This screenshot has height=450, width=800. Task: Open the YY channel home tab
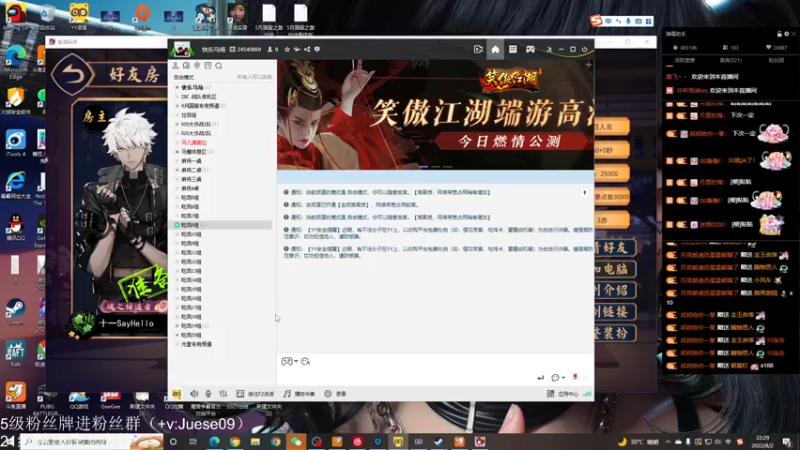(495, 49)
